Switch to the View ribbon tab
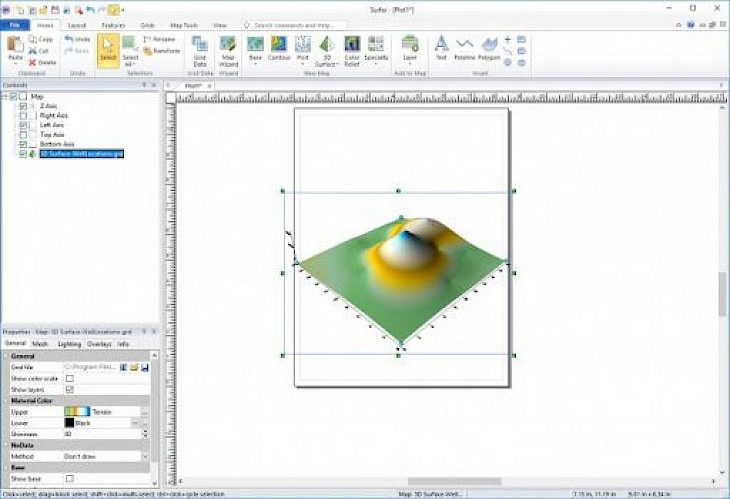 [220, 25]
